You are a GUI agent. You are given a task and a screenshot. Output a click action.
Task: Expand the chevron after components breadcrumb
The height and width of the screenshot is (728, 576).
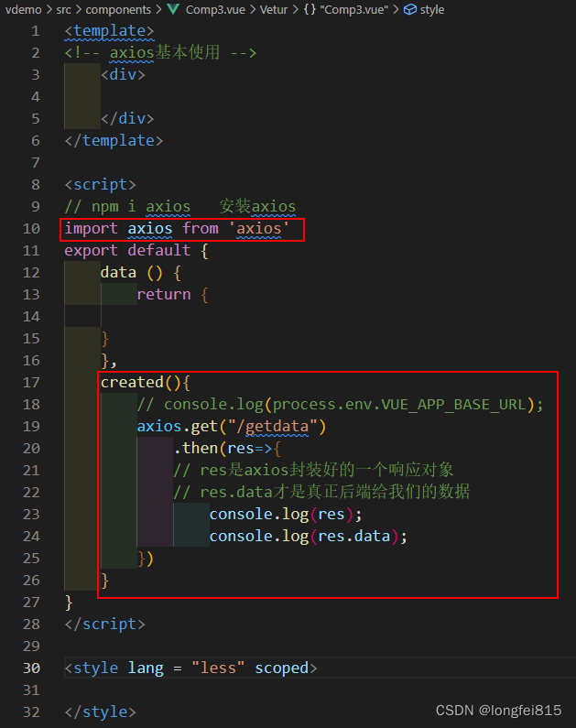[158, 9]
